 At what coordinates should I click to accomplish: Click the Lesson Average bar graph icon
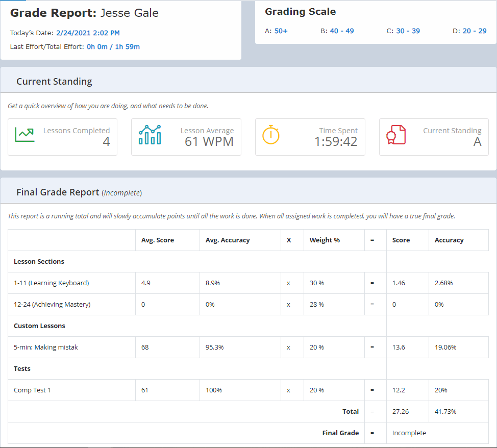point(150,135)
